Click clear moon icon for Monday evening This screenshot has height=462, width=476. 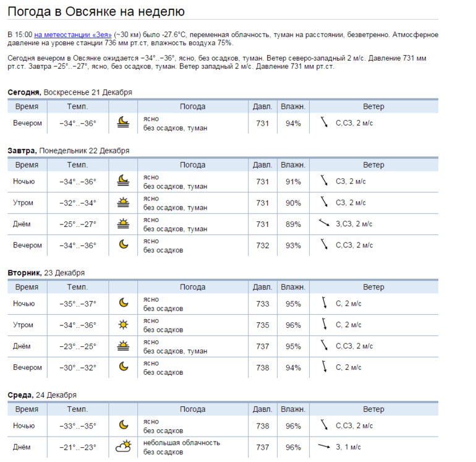pyautogui.click(x=123, y=244)
